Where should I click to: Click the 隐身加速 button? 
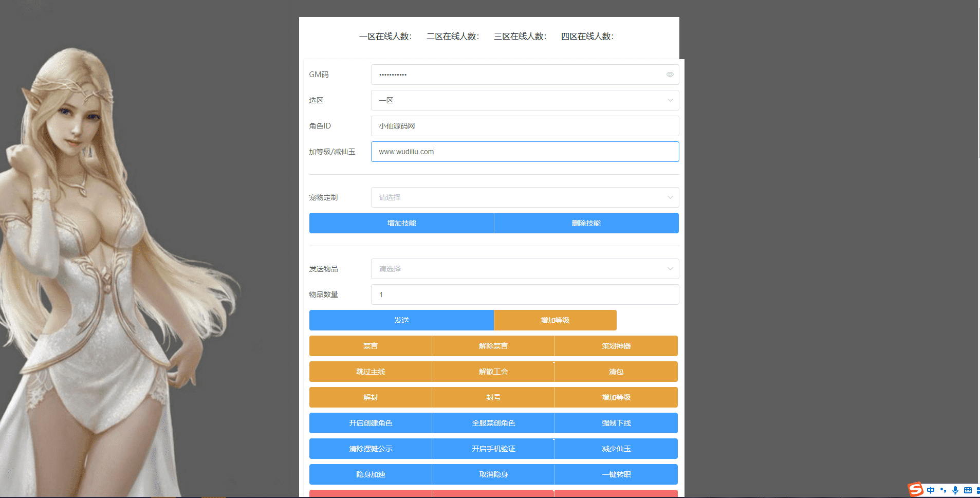tap(371, 474)
